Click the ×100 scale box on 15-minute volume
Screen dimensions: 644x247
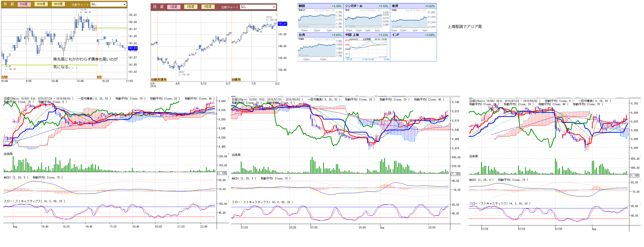[455, 174]
